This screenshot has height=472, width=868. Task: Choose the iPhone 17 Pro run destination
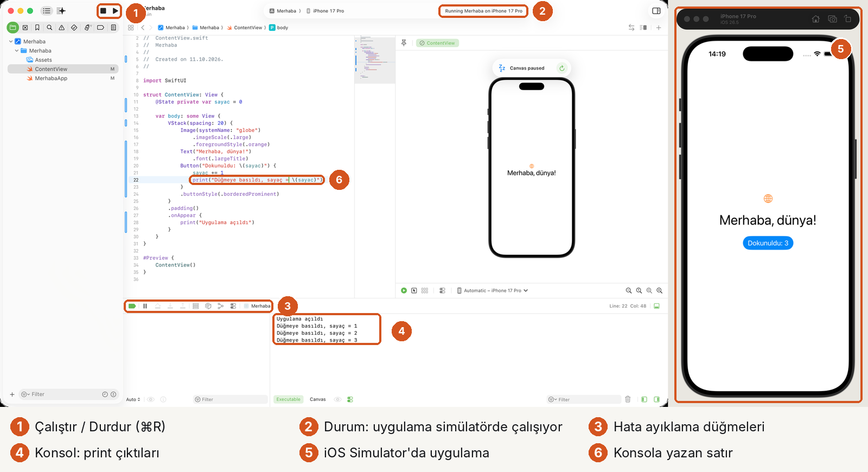tap(325, 11)
